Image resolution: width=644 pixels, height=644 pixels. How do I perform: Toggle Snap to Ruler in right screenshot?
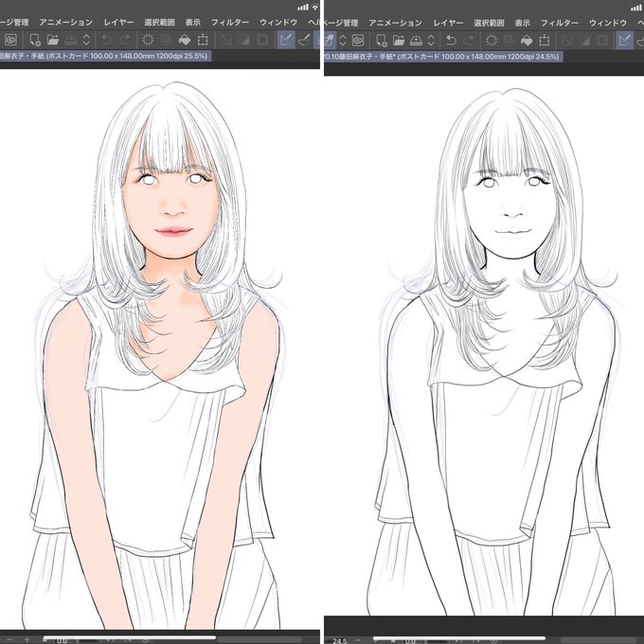point(625,40)
